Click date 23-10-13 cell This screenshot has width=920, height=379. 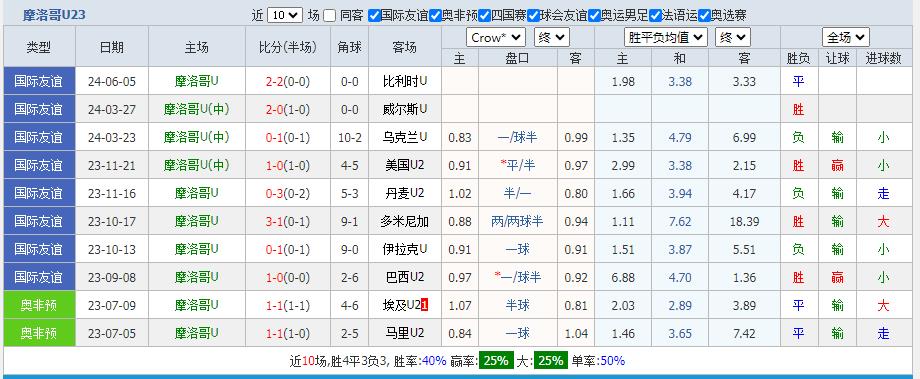tap(111, 249)
